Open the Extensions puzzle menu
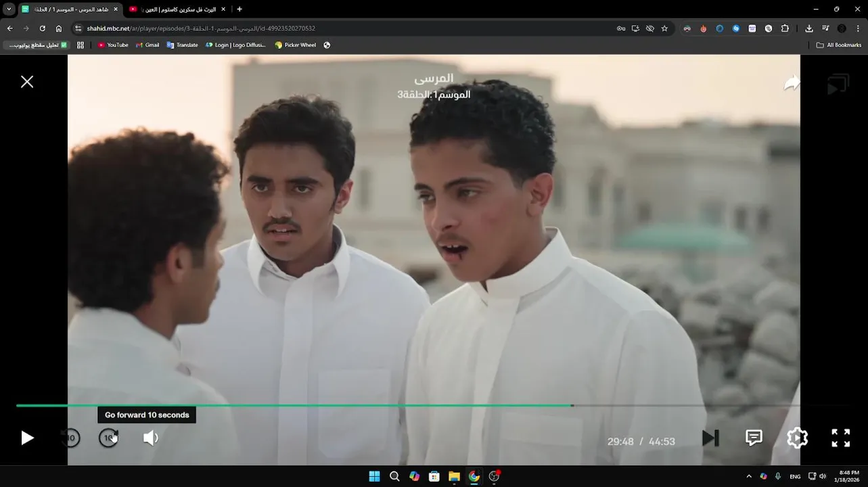 (x=785, y=28)
